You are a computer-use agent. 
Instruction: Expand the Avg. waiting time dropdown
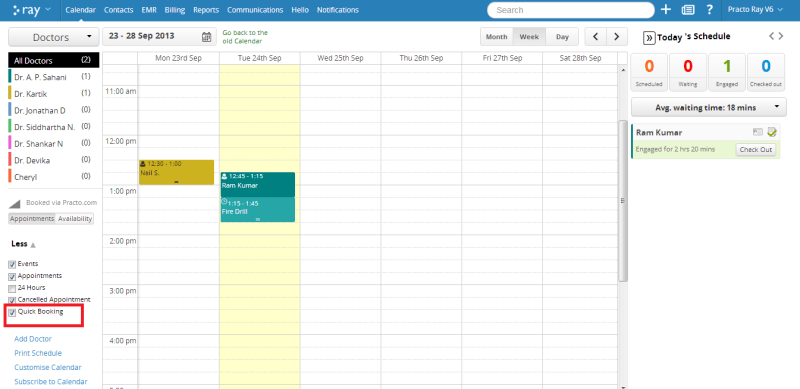[709, 107]
